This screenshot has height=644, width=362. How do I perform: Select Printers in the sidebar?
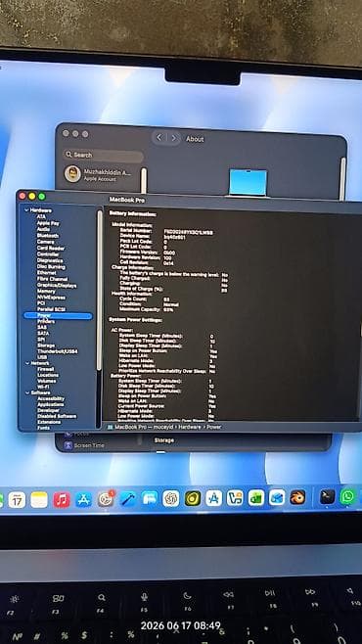click(x=46, y=322)
